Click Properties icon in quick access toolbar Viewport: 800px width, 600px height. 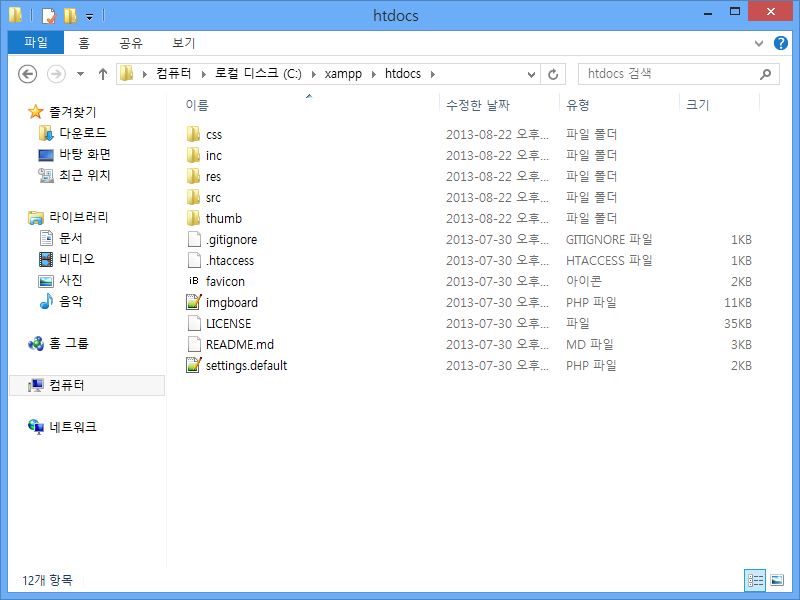pos(49,15)
